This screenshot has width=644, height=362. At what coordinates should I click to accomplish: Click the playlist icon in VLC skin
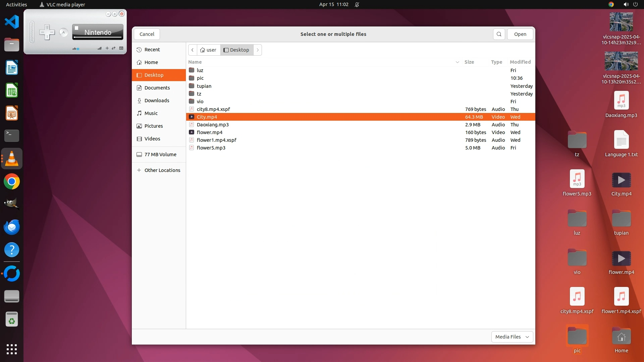coord(121,48)
